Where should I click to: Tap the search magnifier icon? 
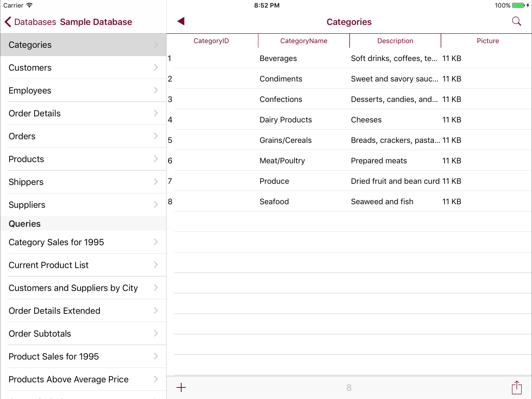(x=516, y=21)
